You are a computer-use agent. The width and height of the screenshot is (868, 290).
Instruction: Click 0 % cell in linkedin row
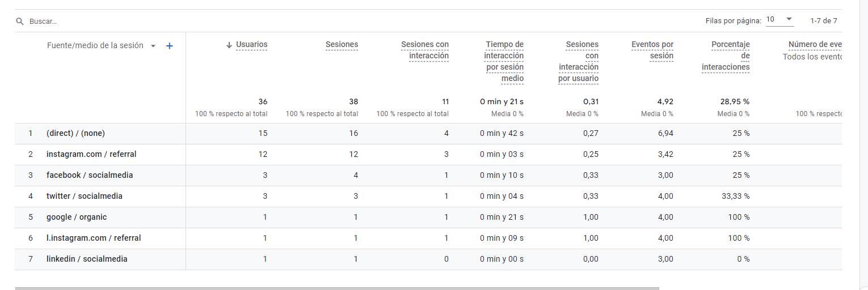click(x=743, y=259)
